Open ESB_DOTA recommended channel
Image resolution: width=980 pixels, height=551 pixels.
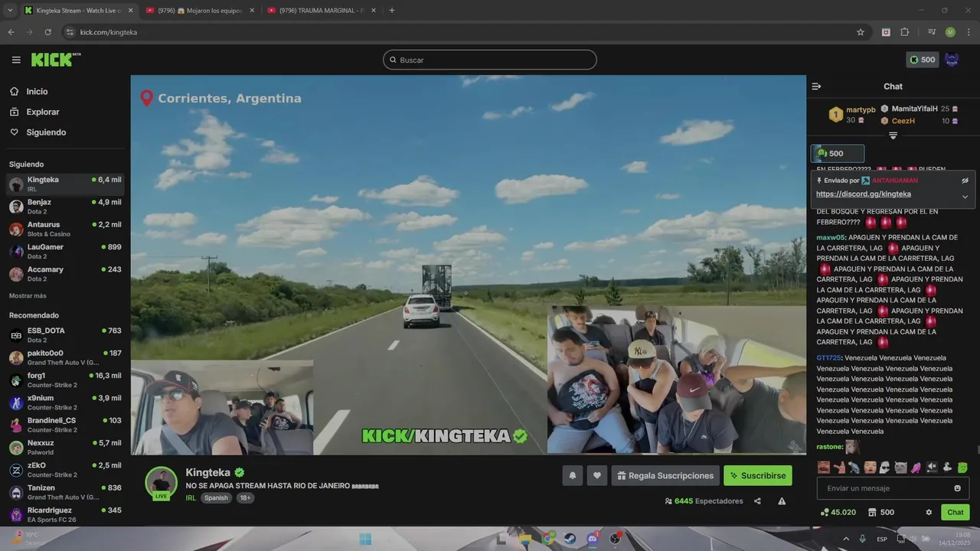(65, 335)
